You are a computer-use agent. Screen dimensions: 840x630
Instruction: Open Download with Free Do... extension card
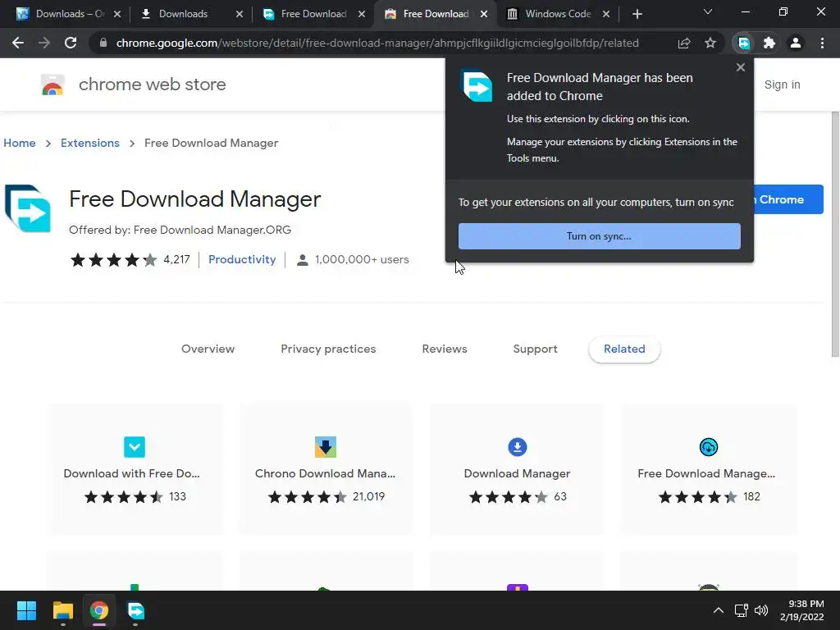click(135, 468)
